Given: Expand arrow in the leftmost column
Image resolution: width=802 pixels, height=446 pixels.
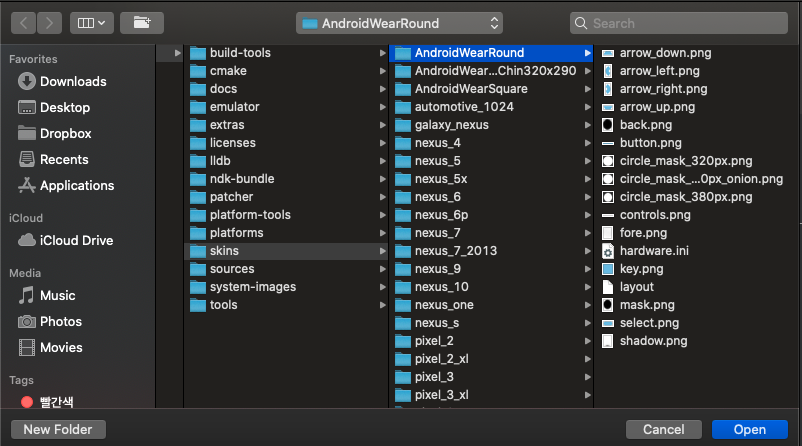Looking at the screenshot, I should click(177, 53).
